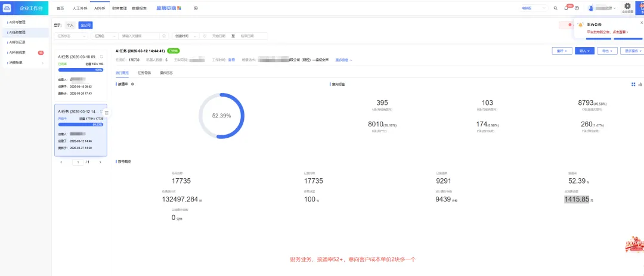Switch intention tags to bar chart view

pyautogui.click(x=640, y=84)
